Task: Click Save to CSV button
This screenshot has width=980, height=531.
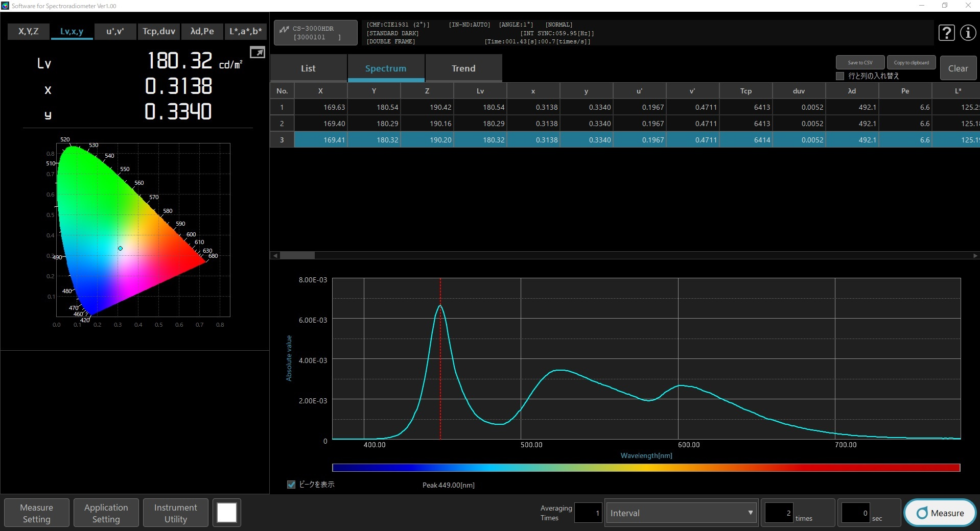Action: click(x=860, y=62)
